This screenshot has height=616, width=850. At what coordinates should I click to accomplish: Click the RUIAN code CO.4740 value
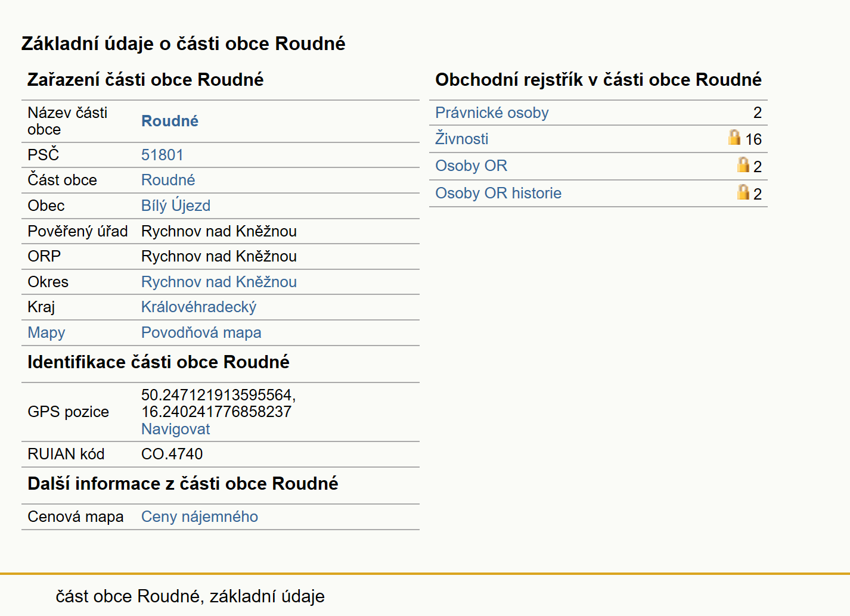(x=172, y=454)
